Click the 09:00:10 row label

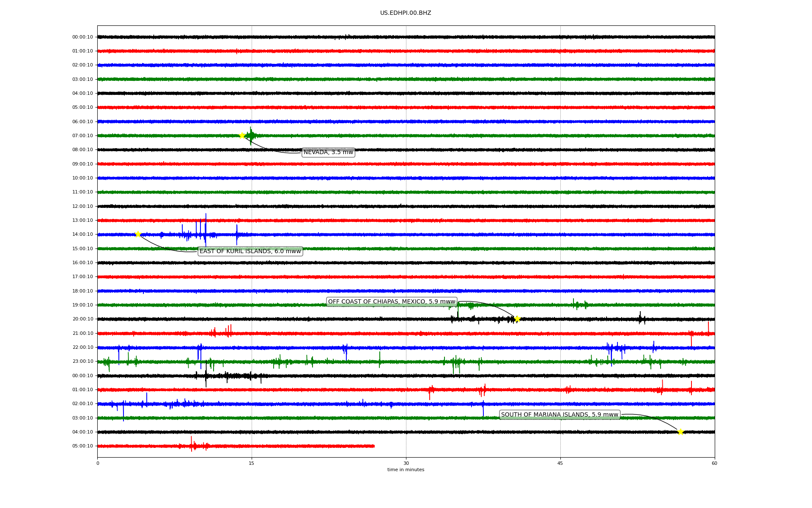[x=82, y=164]
